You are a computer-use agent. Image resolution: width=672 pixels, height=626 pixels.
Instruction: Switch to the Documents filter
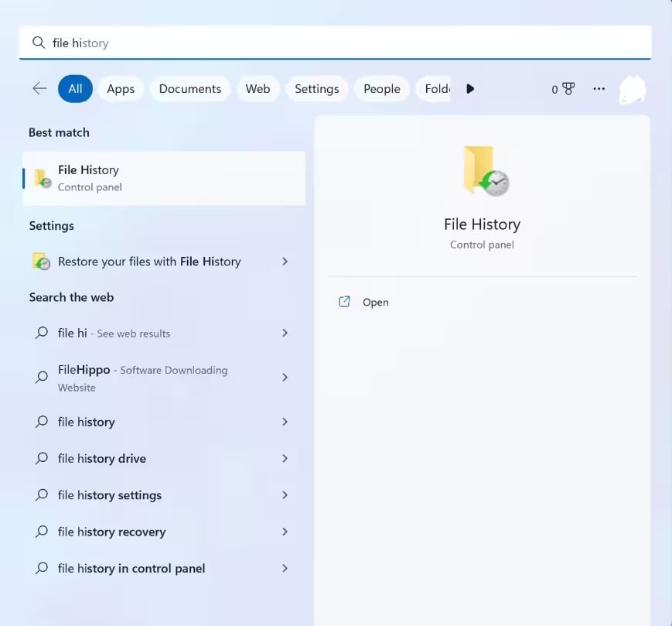pyautogui.click(x=190, y=89)
